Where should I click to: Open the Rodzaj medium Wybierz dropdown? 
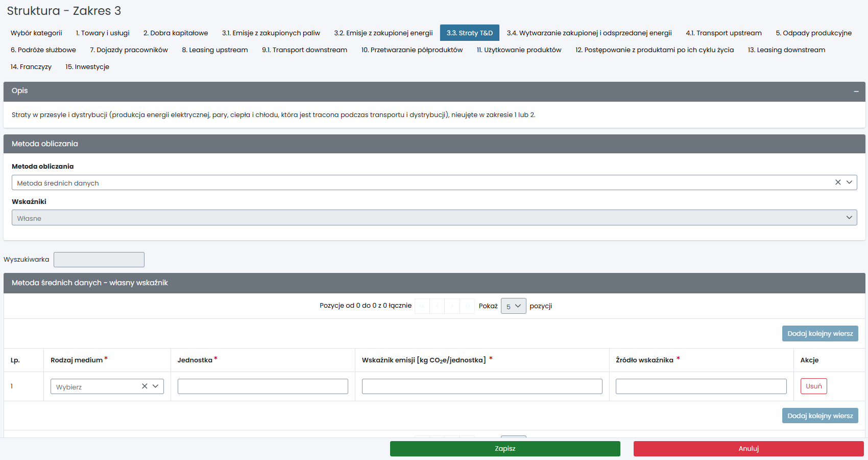pyautogui.click(x=97, y=386)
